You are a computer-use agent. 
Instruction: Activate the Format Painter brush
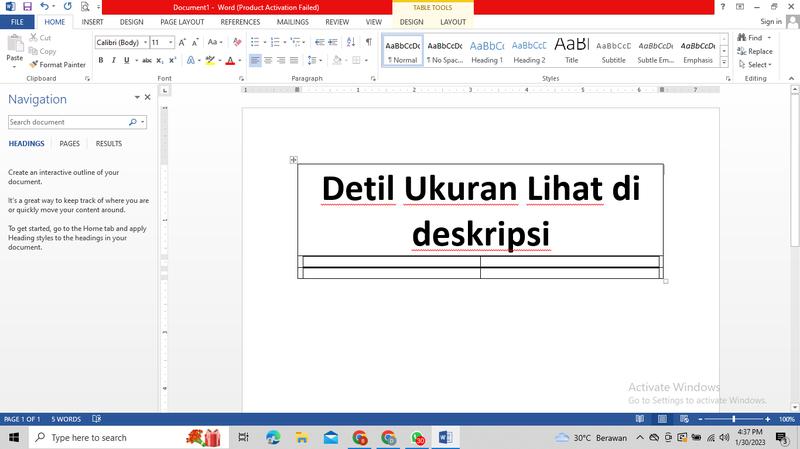click(57, 65)
